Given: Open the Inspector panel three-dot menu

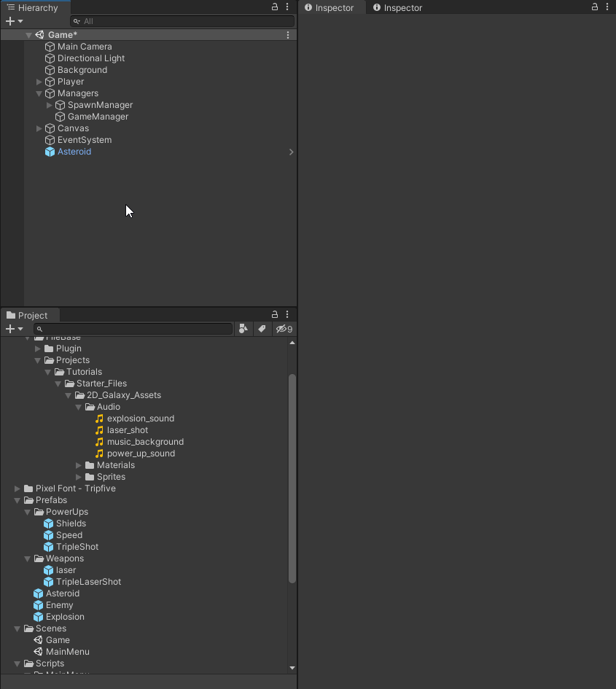Looking at the screenshot, I should coord(607,7).
